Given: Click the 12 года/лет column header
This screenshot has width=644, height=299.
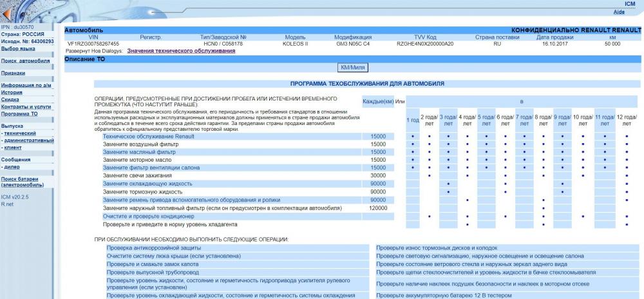Looking at the screenshot, I should (x=627, y=120).
